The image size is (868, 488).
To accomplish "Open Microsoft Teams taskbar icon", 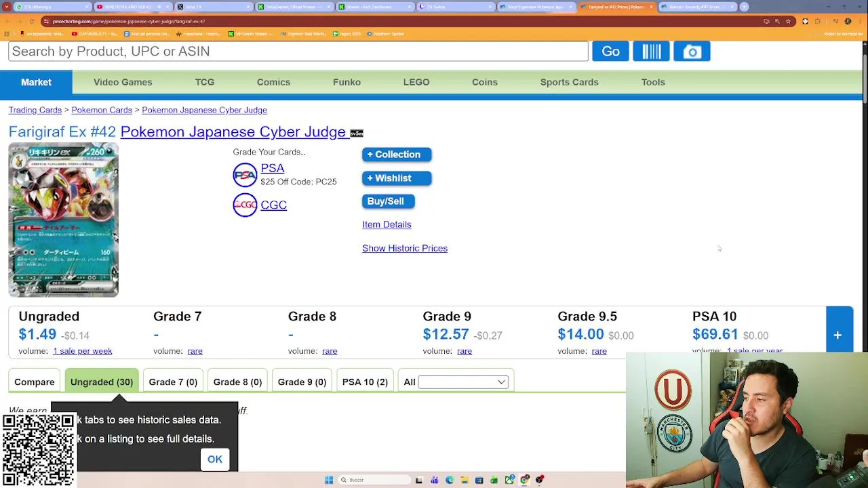I will (x=435, y=480).
